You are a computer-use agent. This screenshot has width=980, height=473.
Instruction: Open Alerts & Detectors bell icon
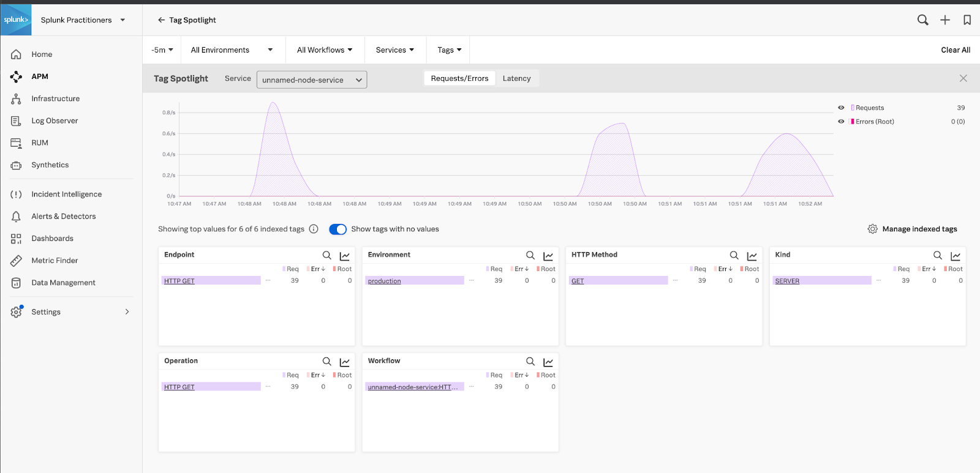pos(17,217)
